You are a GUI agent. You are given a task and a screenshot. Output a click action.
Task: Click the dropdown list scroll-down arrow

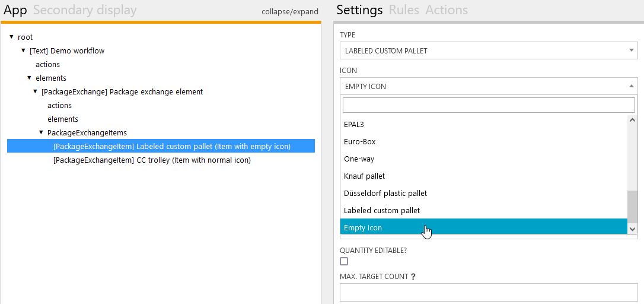click(632, 229)
